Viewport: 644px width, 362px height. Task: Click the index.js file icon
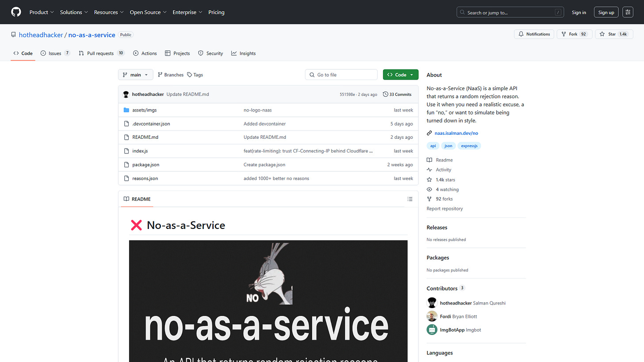pos(126,151)
